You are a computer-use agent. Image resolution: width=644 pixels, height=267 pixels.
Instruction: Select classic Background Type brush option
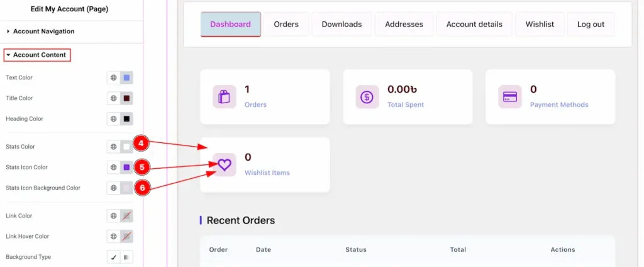(114, 258)
